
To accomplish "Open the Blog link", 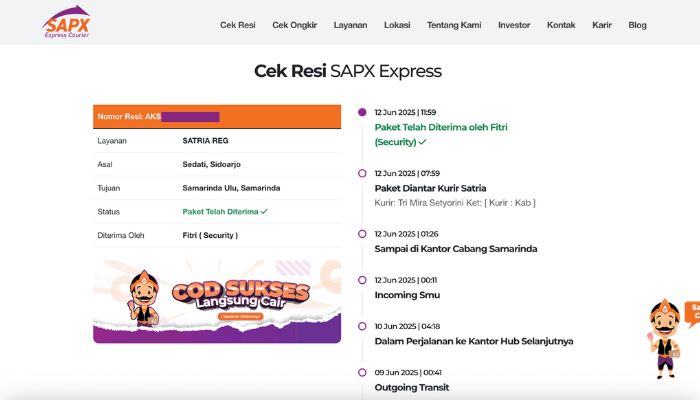I will coord(637,25).
